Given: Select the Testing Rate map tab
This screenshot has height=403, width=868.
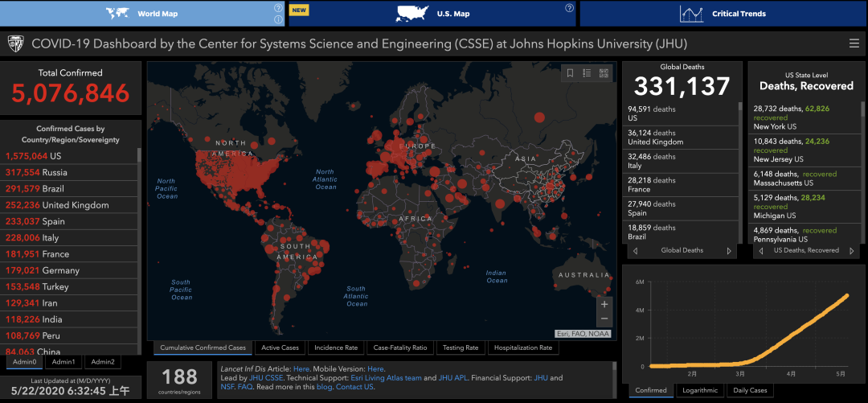Looking at the screenshot, I should [x=461, y=347].
